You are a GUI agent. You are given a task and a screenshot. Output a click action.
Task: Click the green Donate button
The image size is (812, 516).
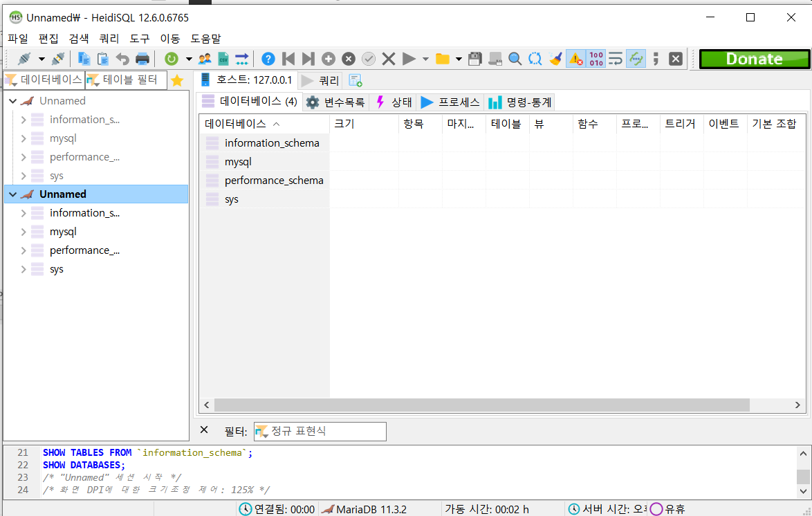[x=754, y=59]
